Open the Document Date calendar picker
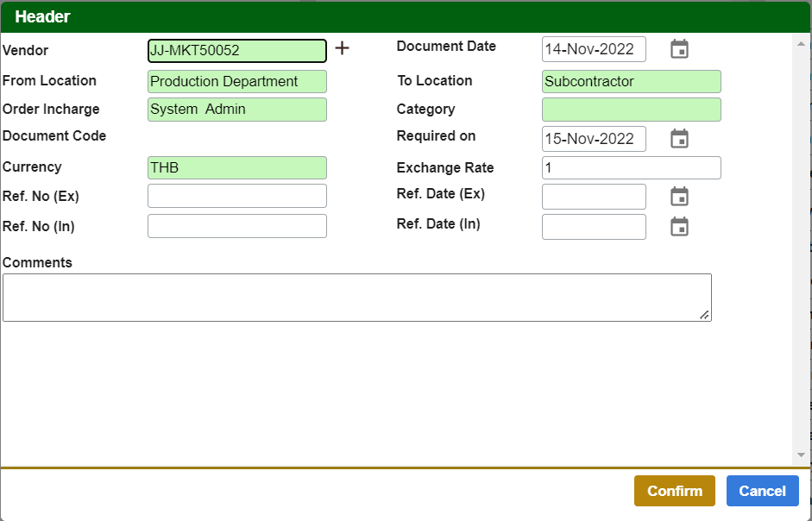Screen dimensions: 812x521 pyautogui.click(x=679, y=49)
